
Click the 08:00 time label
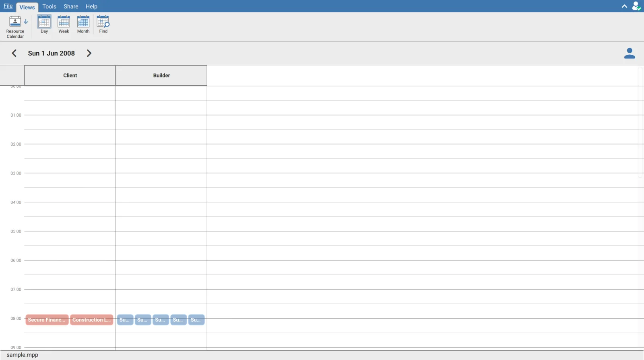pos(16,318)
